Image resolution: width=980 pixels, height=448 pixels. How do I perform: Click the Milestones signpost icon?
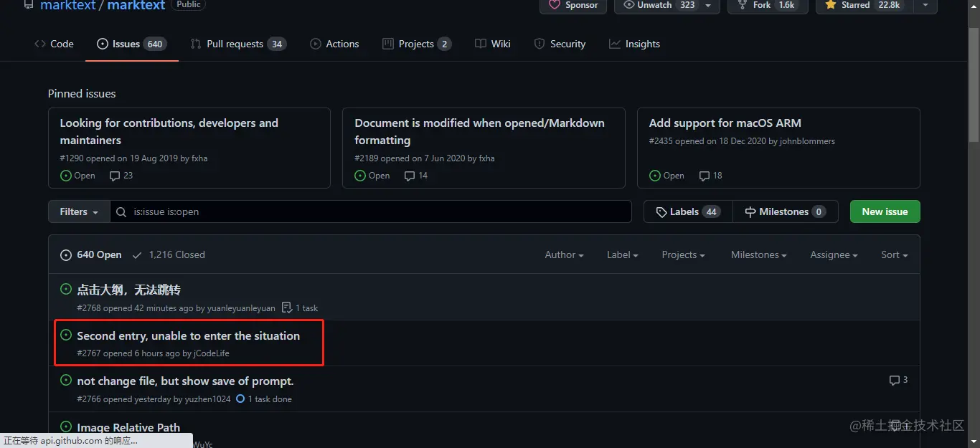pos(750,212)
